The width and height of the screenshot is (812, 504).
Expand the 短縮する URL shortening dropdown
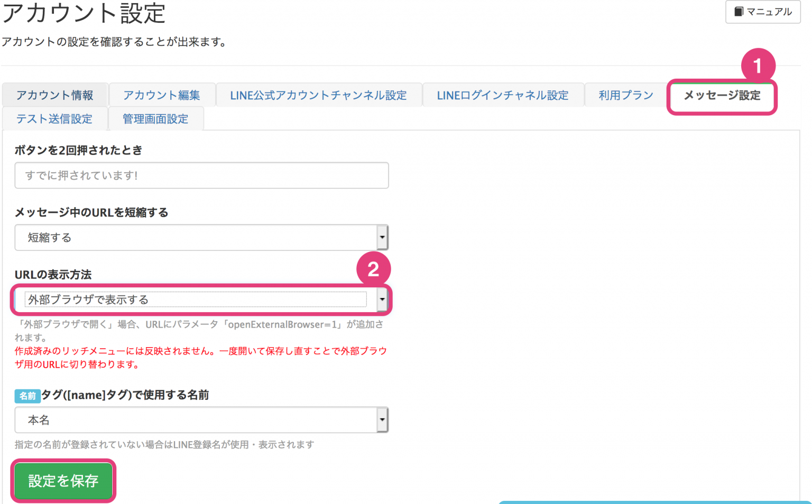(x=201, y=238)
